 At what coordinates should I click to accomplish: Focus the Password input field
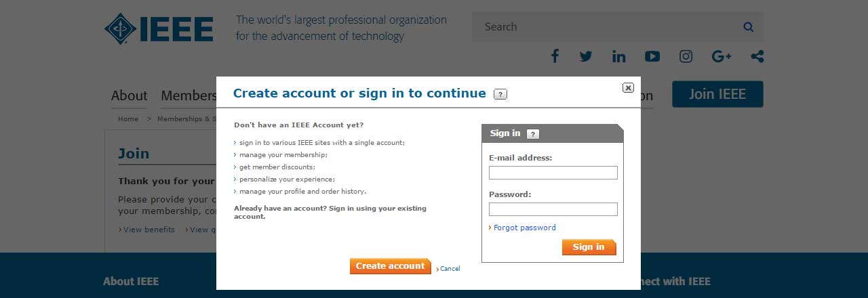553,209
